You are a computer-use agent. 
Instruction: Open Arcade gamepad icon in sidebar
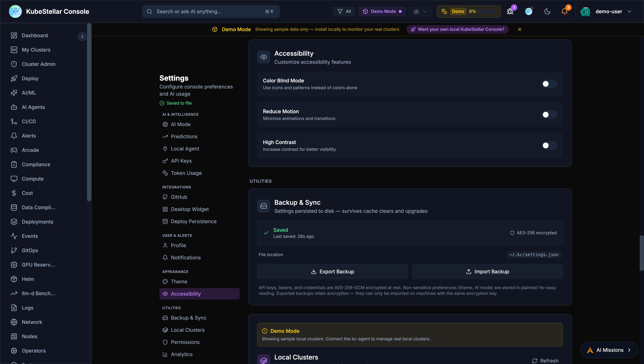click(x=14, y=150)
